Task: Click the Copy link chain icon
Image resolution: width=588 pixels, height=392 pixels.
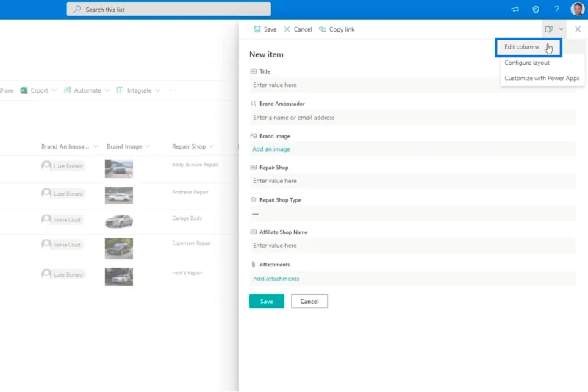Action: click(322, 29)
